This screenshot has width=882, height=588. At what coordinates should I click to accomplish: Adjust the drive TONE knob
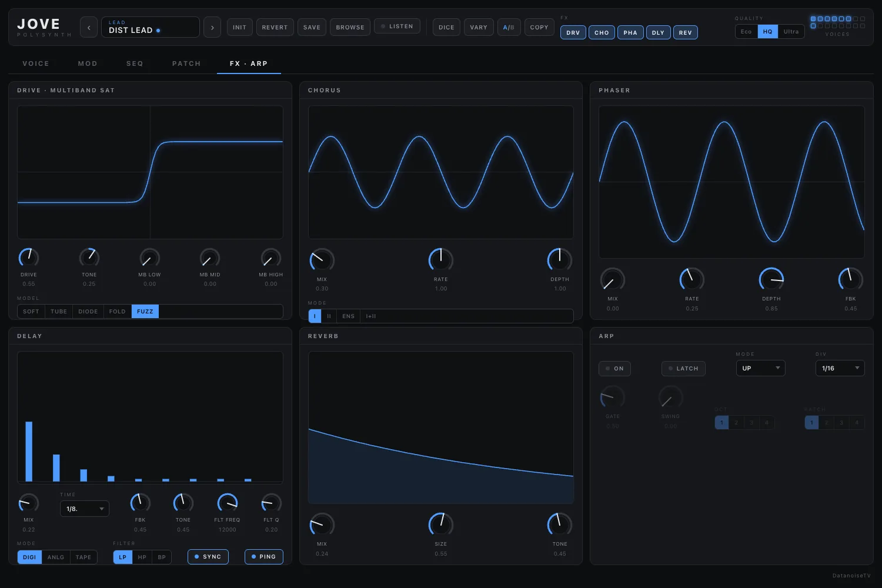89,258
